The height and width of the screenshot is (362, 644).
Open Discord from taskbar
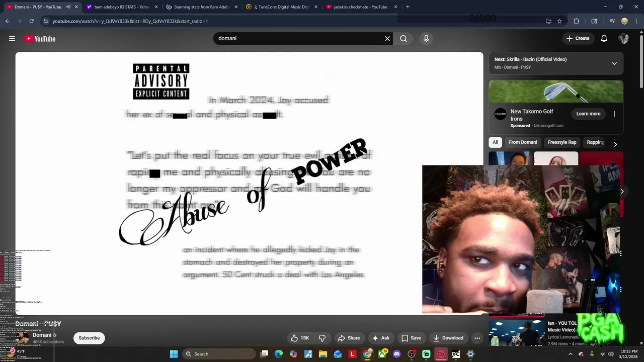pos(396,354)
